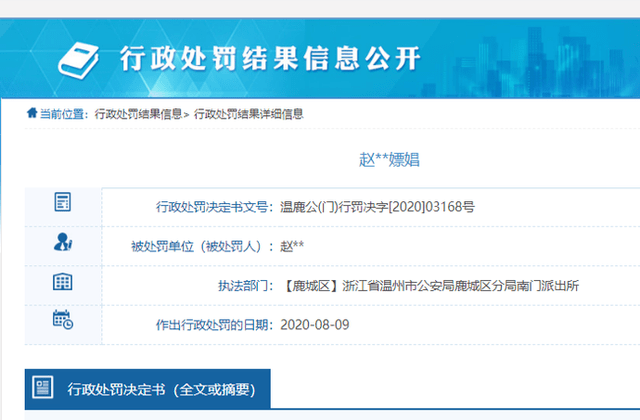Click the list icon in 行政处罚决定书 section header
The image size is (640, 420).
click(x=43, y=388)
